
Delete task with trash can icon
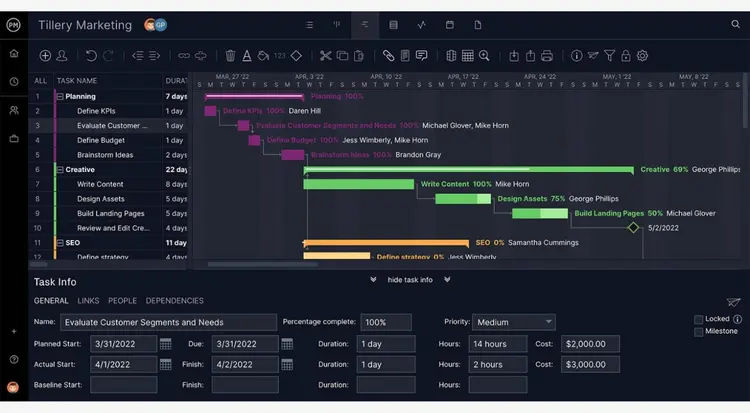(230, 56)
